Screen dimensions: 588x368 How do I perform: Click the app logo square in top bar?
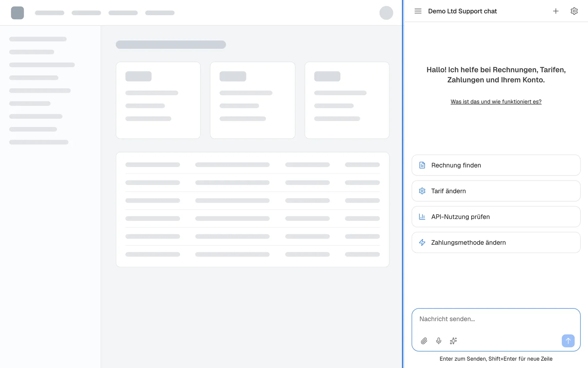pos(17,13)
